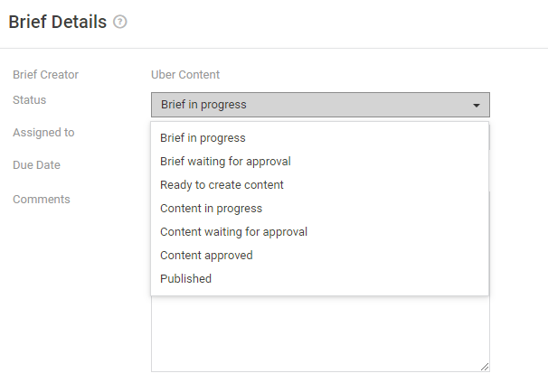Click the Brief Creator label
This screenshot has height=392, width=548.
click(45, 75)
